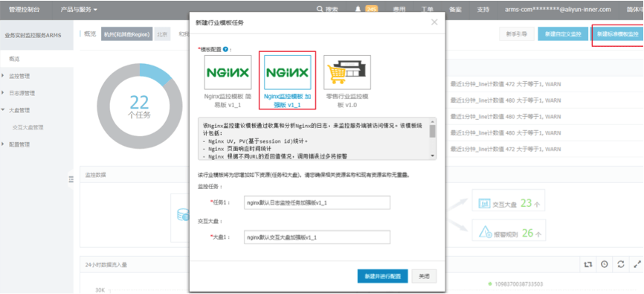644x294 pixels.
Task: Open the 支持 top menu item
Action: click(x=483, y=10)
